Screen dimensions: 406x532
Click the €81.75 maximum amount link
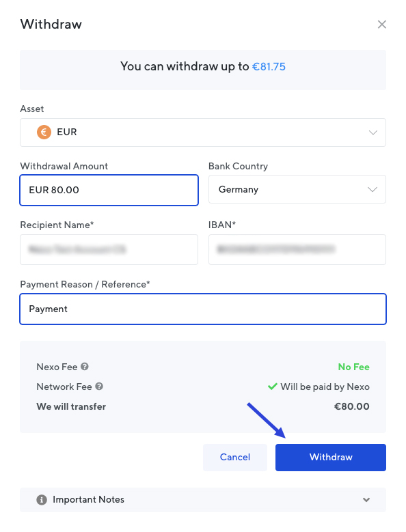[269, 66]
